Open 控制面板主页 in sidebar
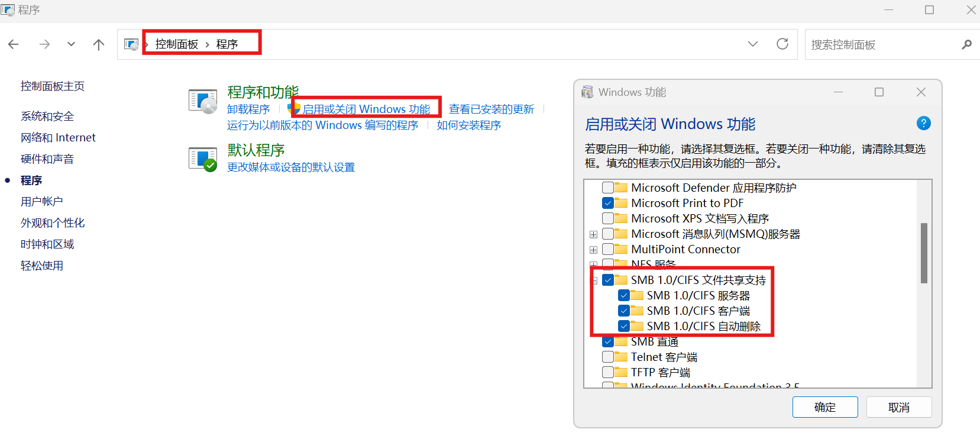 pyautogui.click(x=53, y=86)
